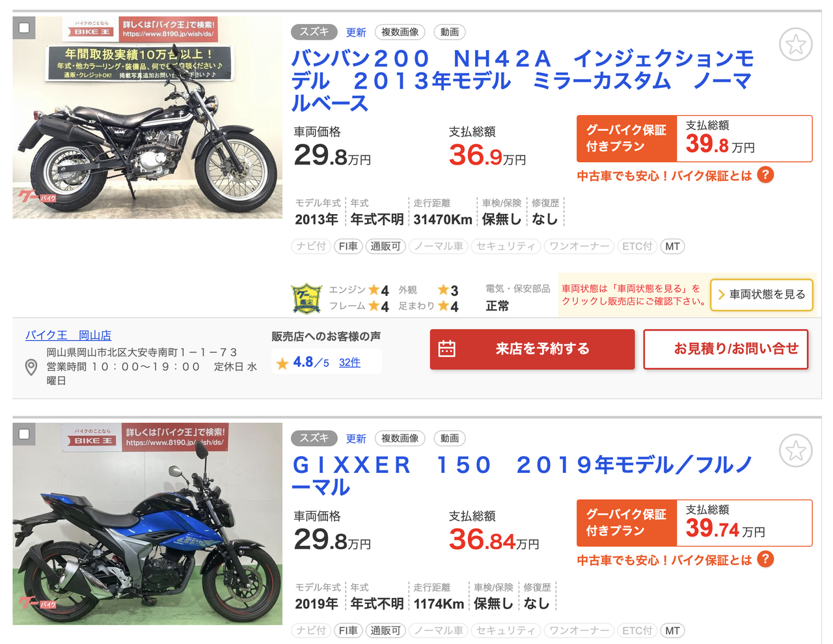The image size is (833, 644).
Task: Click the calendar icon on the reservation button
Action: point(447,349)
